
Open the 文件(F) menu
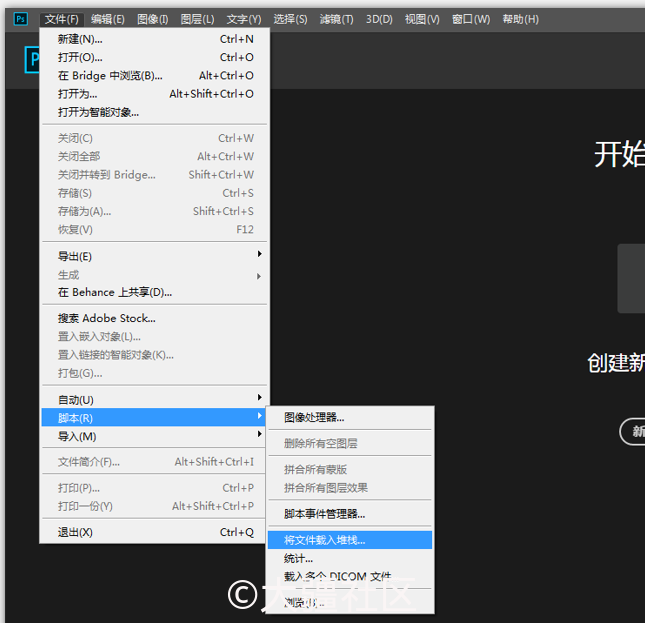[x=62, y=19]
